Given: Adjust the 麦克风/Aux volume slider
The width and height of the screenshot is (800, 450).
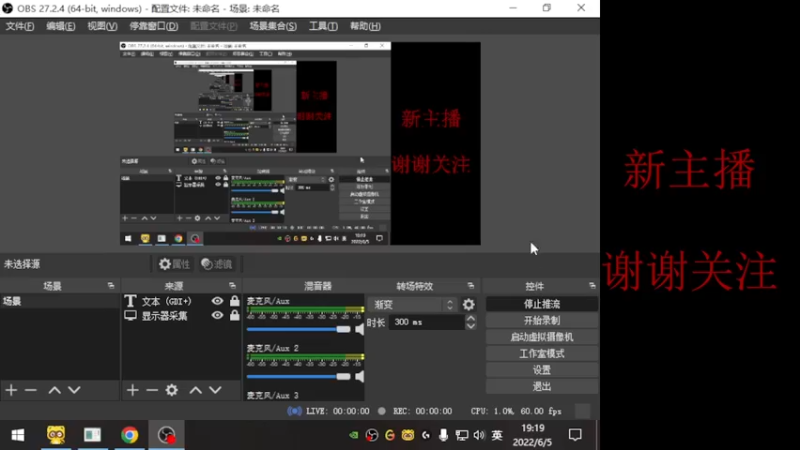Looking at the screenshot, I should (298, 330).
